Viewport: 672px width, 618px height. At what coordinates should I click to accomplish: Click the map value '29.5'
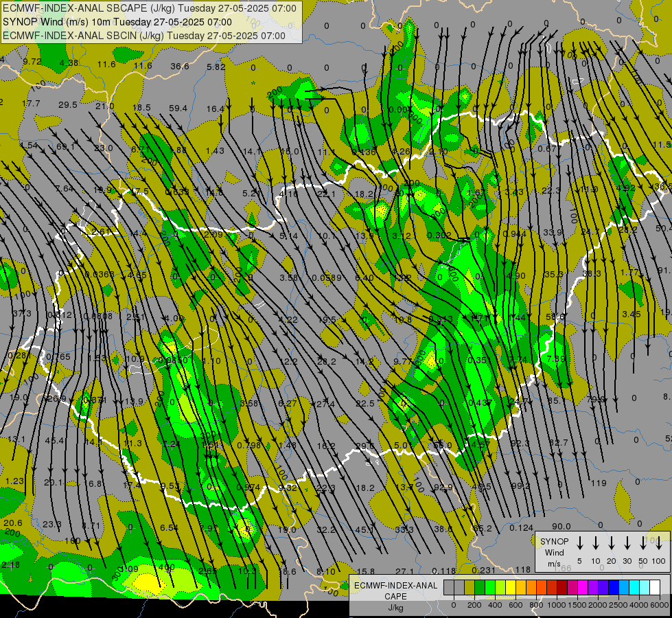68,104
